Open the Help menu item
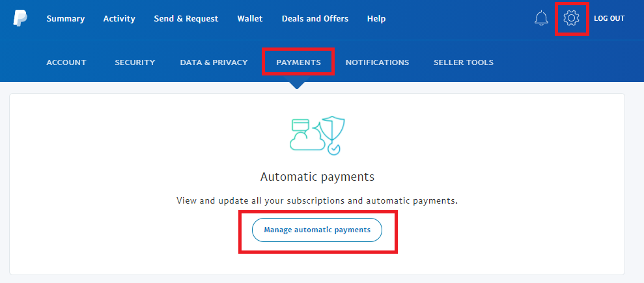Image resolution: width=644 pixels, height=283 pixels. tap(376, 18)
